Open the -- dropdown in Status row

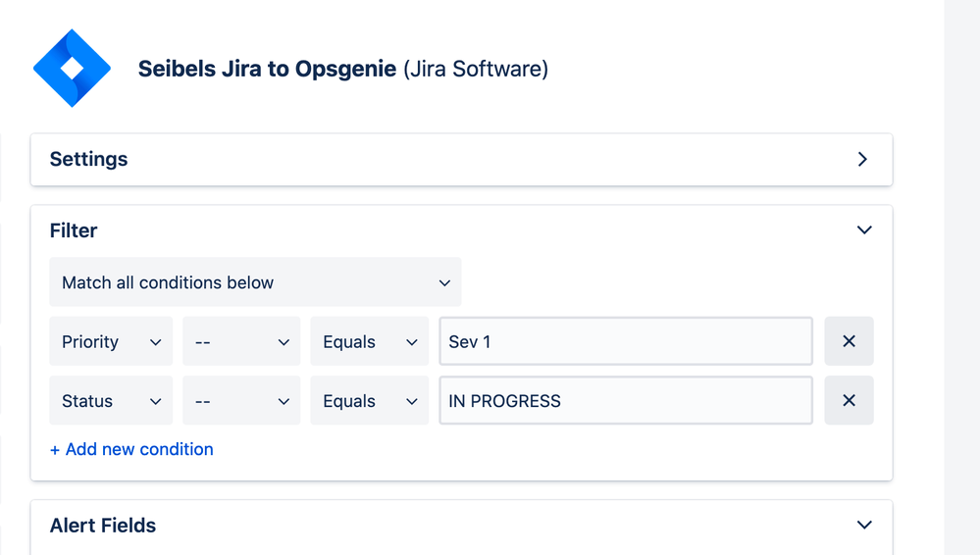pyautogui.click(x=241, y=401)
